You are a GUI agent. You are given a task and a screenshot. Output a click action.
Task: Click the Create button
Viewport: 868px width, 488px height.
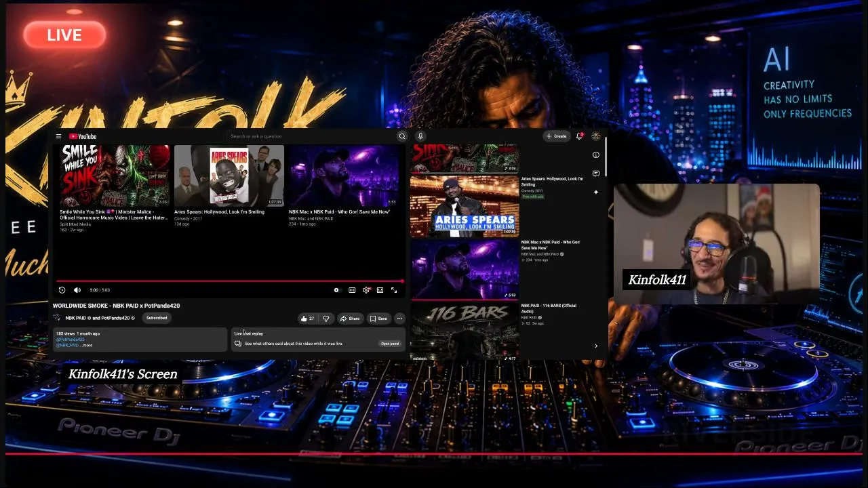pyautogui.click(x=556, y=136)
